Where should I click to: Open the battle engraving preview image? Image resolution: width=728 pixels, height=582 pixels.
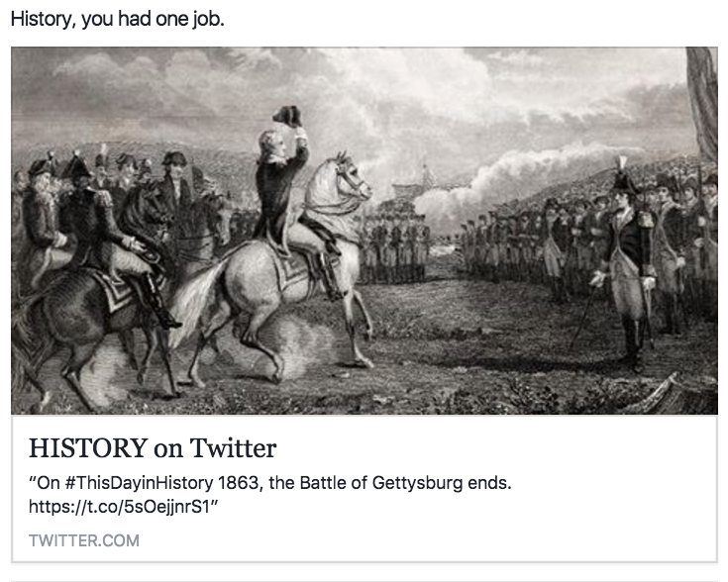tap(364, 231)
